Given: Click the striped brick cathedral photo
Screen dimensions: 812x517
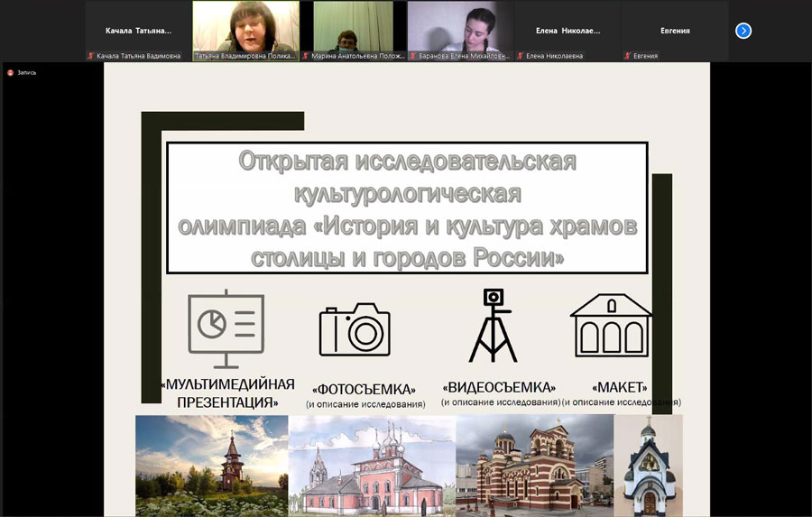Looking at the screenshot, I should (534, 466).
